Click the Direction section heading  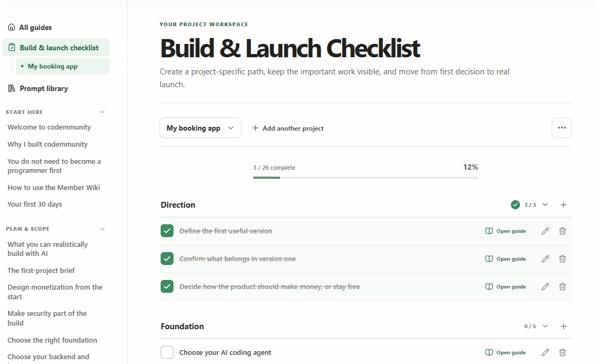tap(178, 205)
